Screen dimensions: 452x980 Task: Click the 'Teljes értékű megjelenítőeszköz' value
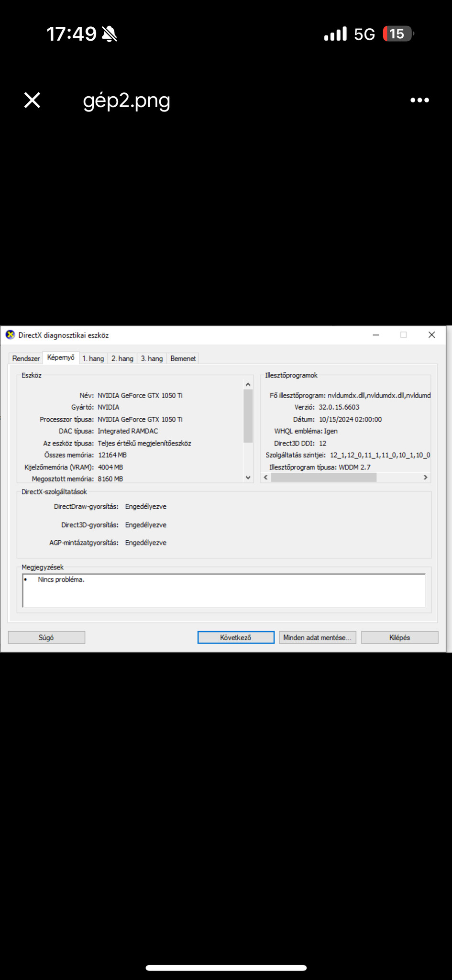(x=144, y=443)
